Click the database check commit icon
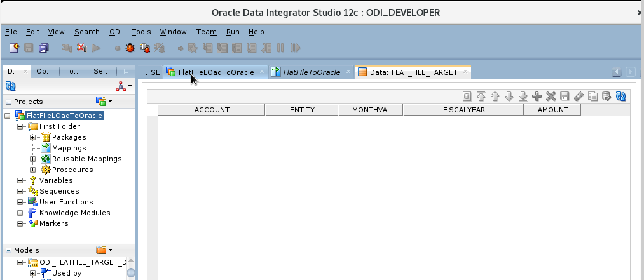The width and height of the screenshot is (644, 280). tap(606, 97)
